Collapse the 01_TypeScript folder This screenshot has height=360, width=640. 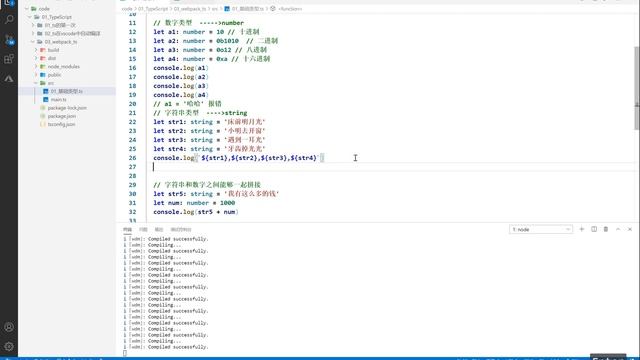[x=30, y=17]
